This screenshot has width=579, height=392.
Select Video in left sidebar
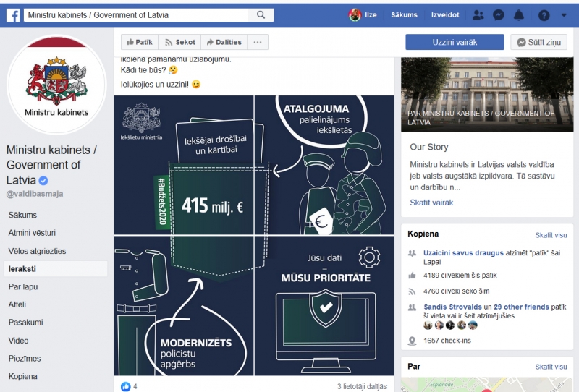(x=19, y=341)
